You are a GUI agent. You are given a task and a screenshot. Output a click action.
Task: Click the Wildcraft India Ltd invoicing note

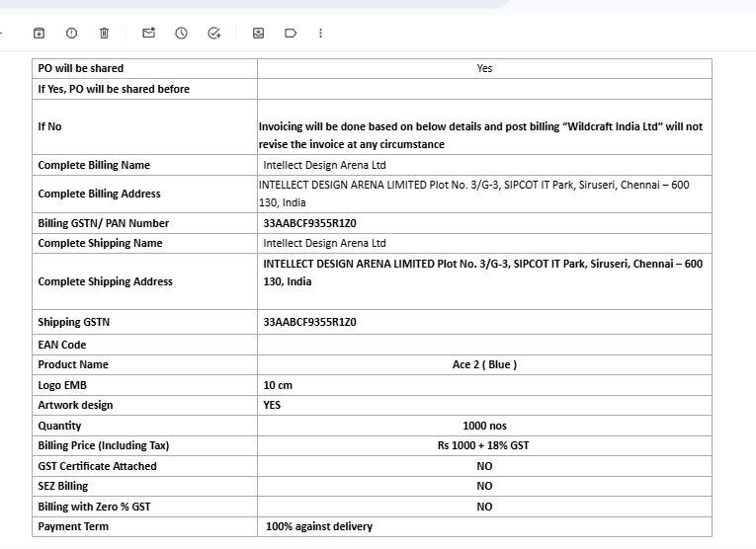coord(480,135)
